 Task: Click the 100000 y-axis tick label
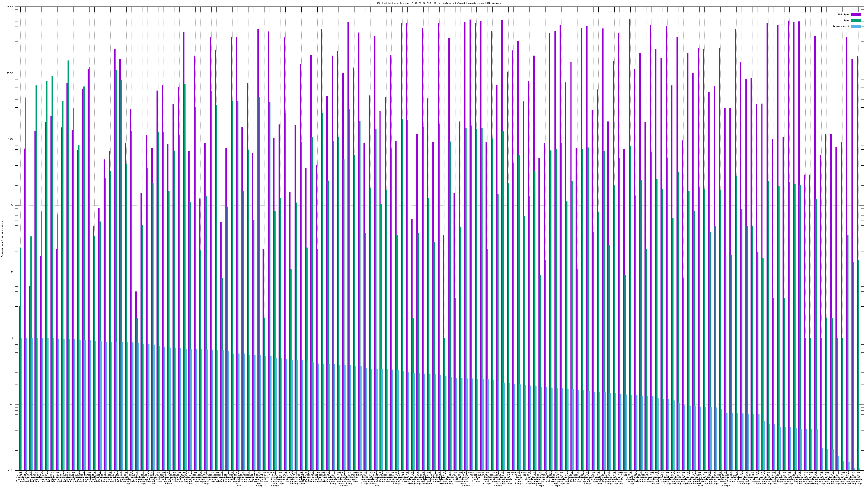10,7
